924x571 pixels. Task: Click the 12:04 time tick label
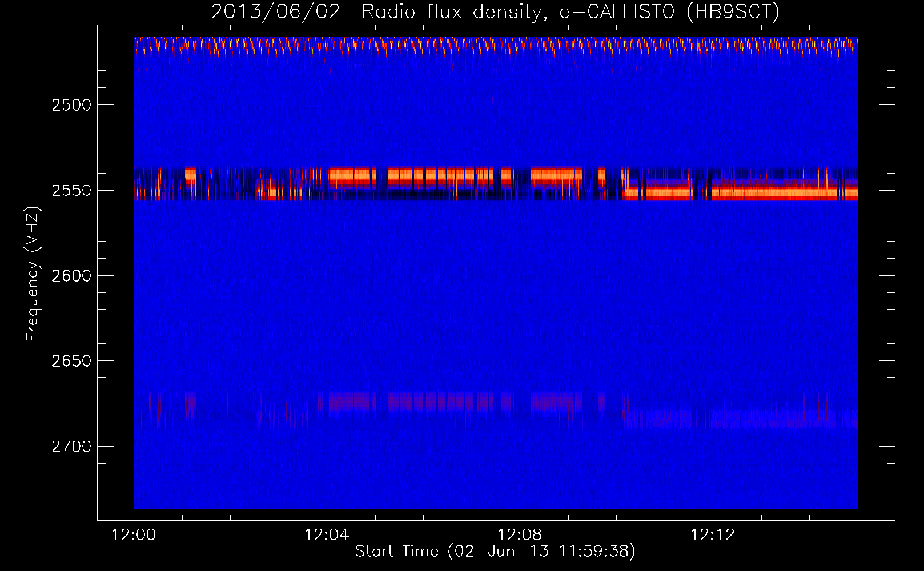pyautogui.click(x=327, y=535)
